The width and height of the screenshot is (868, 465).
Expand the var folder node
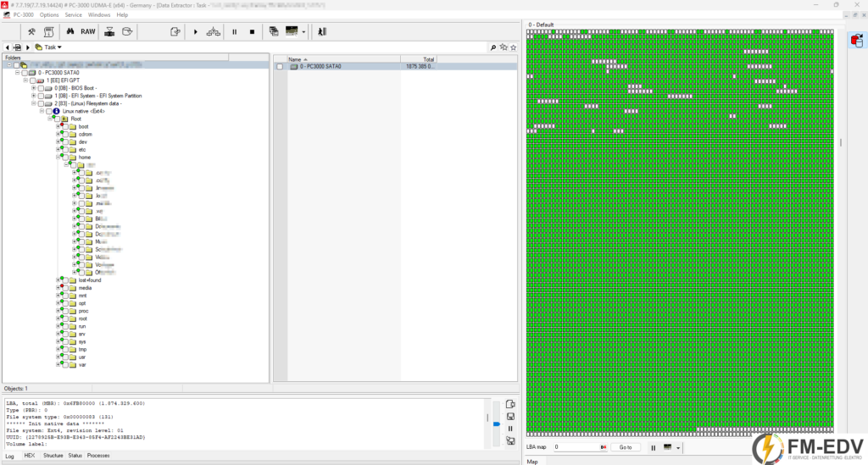[x=58, y=365]
